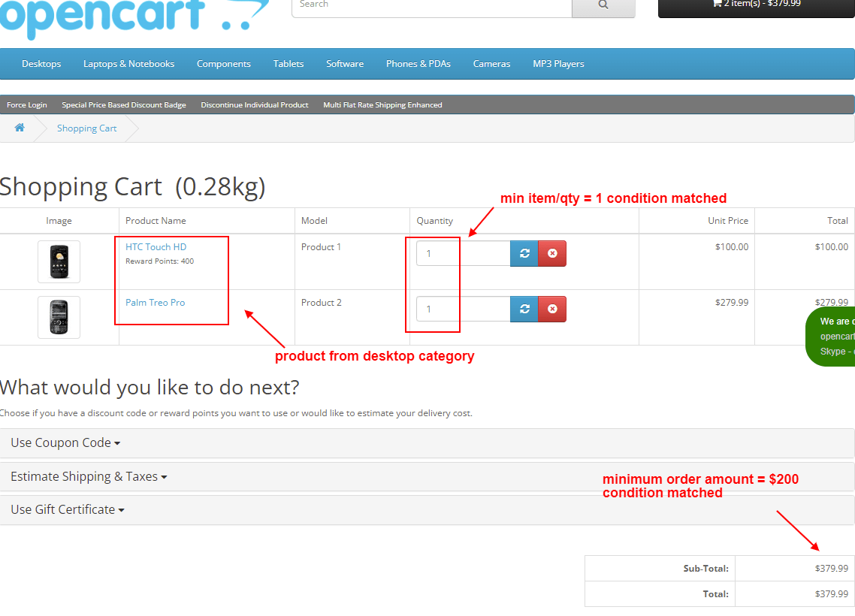Remove Palm Treo Pro using red X icon
The image size is (855, 616).
point(552,309)
